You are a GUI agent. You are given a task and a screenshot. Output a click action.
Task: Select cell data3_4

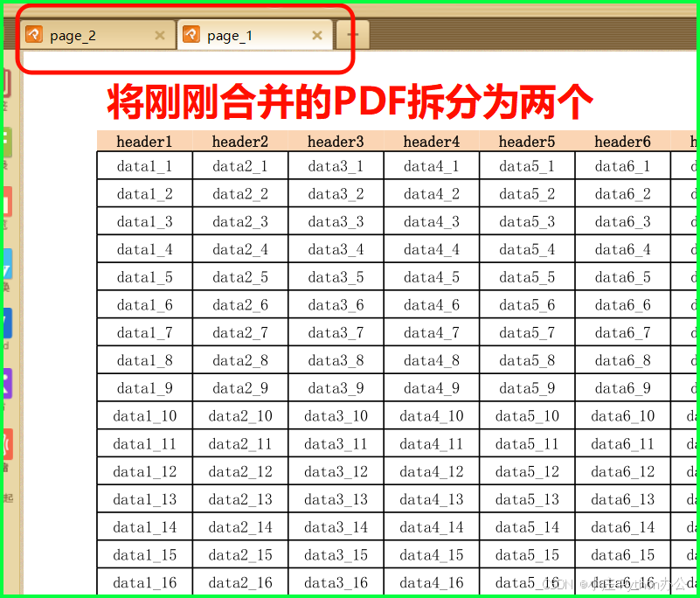point(336,249)
